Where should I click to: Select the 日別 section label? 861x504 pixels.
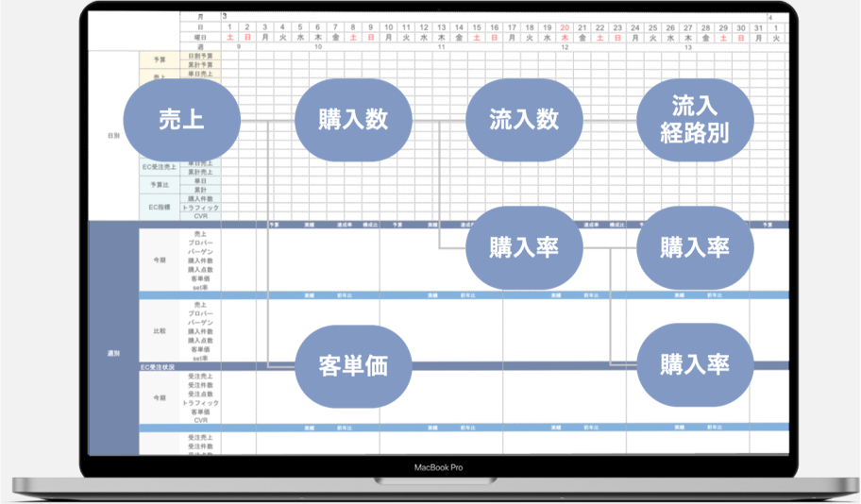click(x=112, y=136)
